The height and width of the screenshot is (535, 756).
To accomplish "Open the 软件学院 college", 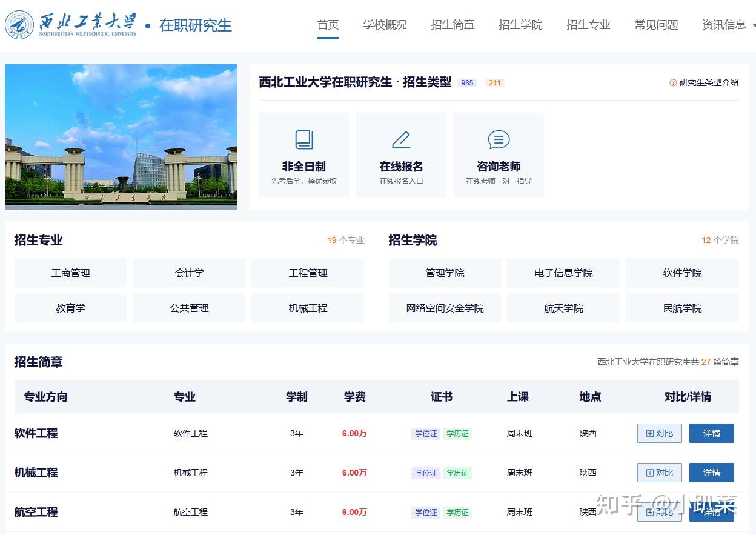I will point(682,273).
